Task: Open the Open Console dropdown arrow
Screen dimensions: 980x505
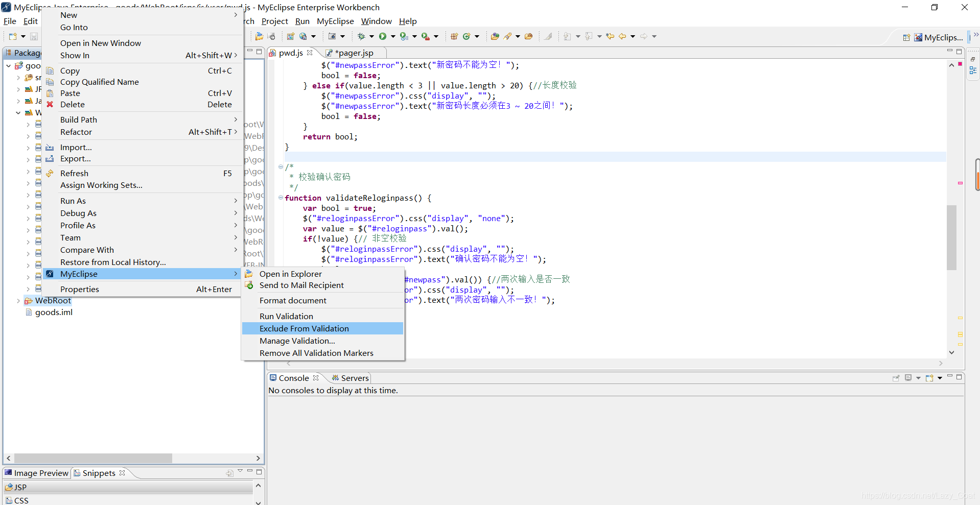Action: (940, 378)
